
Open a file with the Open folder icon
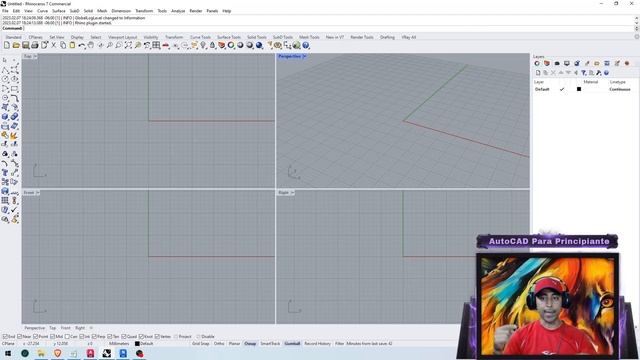click(x=16, y=45)
